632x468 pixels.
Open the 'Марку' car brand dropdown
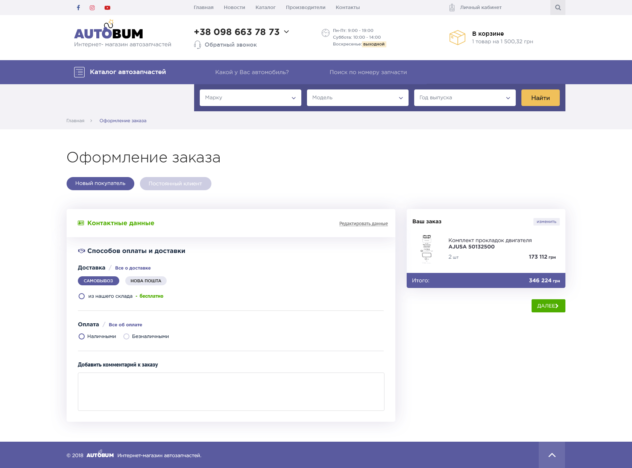(250, 98)
